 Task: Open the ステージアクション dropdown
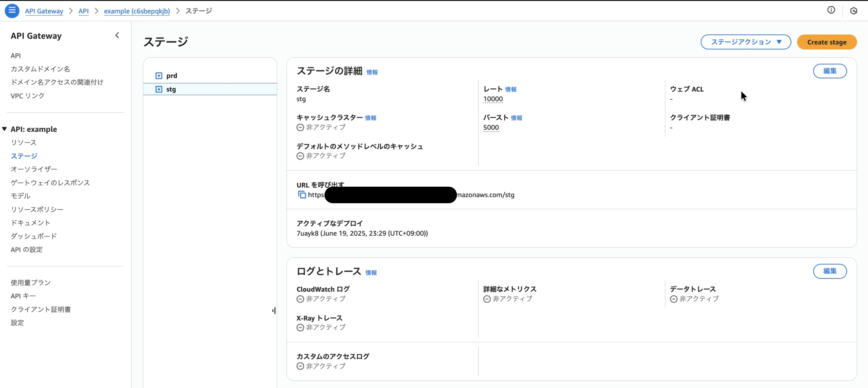tap(746, 42)
